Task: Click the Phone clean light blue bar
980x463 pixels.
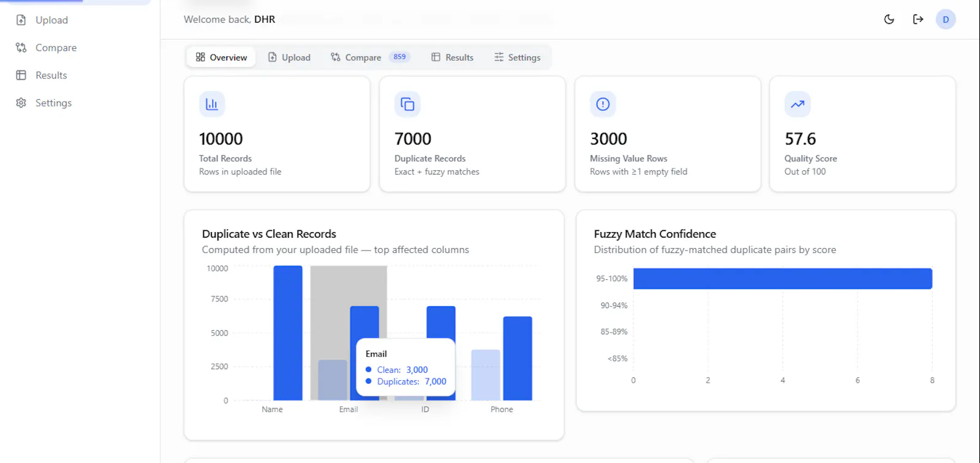Action: tap(486, 375)
